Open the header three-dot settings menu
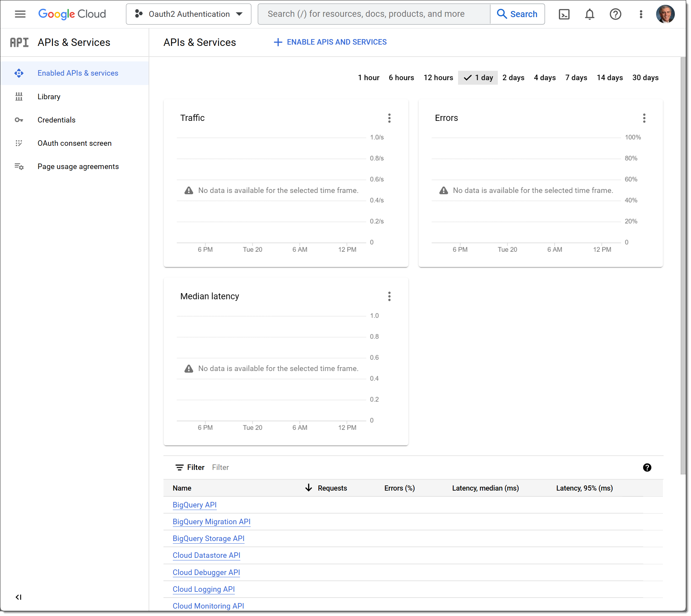The height and width of the screenshot is (616, 691). pyautogui.click(x=641, y=14)
